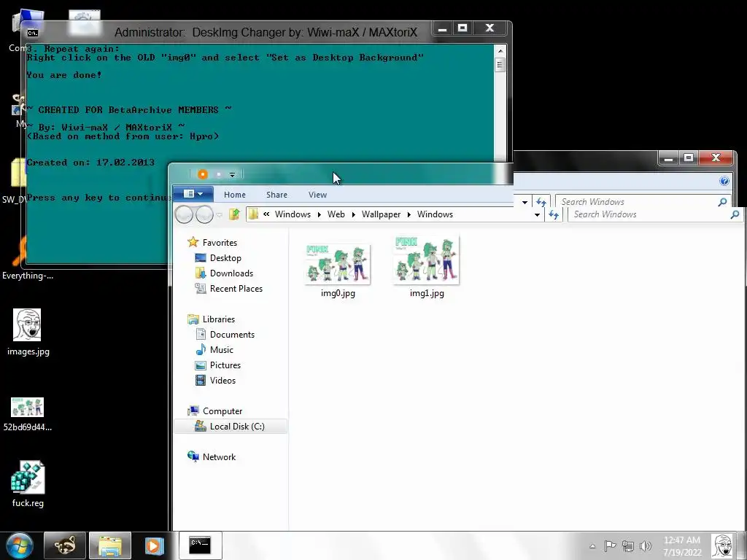
Task: Click the Back navigation button
Action: pyautogui.click(x=183, y=214)
